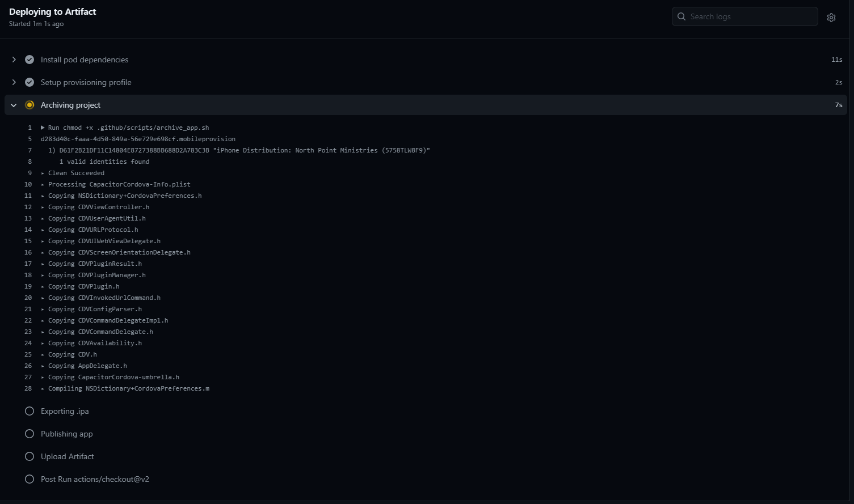
Task: Click the search magnifier icon
Action: pos(681,17)
